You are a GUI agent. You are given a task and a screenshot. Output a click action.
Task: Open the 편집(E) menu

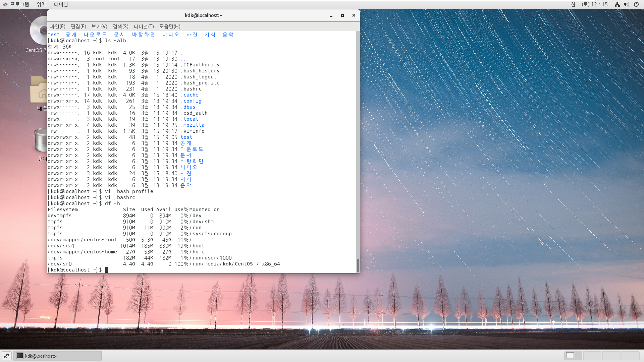pos(78,26)
